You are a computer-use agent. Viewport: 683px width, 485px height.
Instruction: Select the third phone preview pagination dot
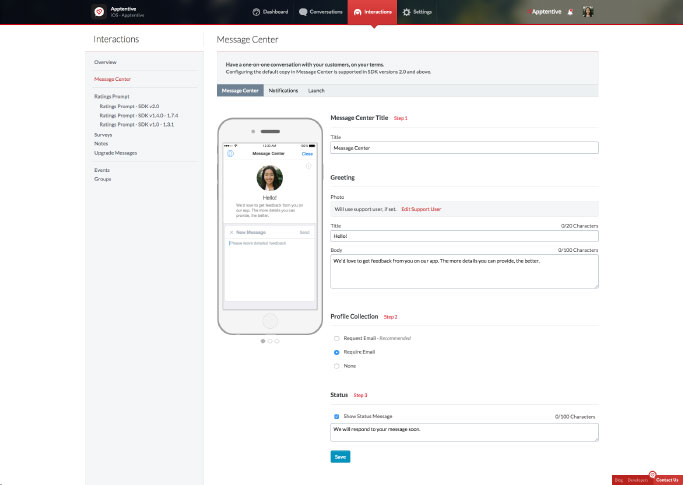pos(277,341)
